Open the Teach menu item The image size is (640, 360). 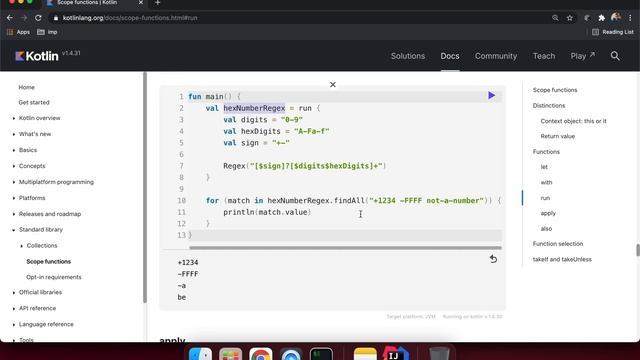click(544, 56)
